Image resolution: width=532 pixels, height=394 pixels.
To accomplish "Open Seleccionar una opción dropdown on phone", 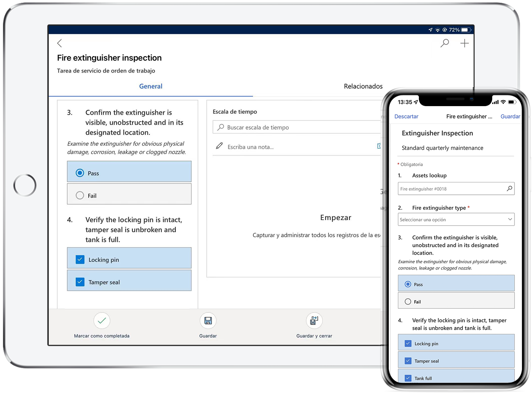I will click(456, 219).
